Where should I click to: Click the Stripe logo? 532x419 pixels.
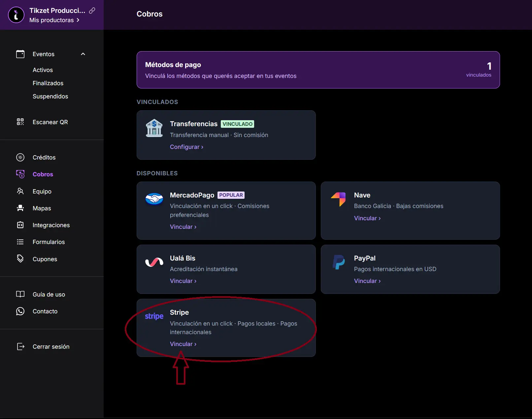[x=154, y=316]
